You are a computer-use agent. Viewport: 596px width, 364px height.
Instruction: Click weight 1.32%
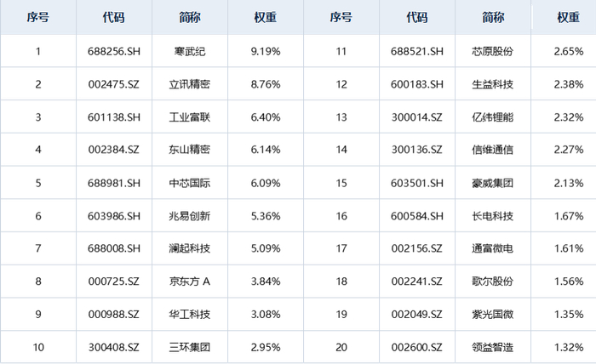tap(568, 348)
